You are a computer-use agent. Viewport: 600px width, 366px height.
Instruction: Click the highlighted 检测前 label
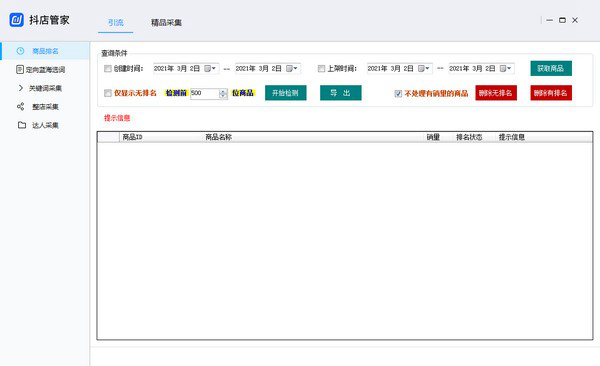176,93
